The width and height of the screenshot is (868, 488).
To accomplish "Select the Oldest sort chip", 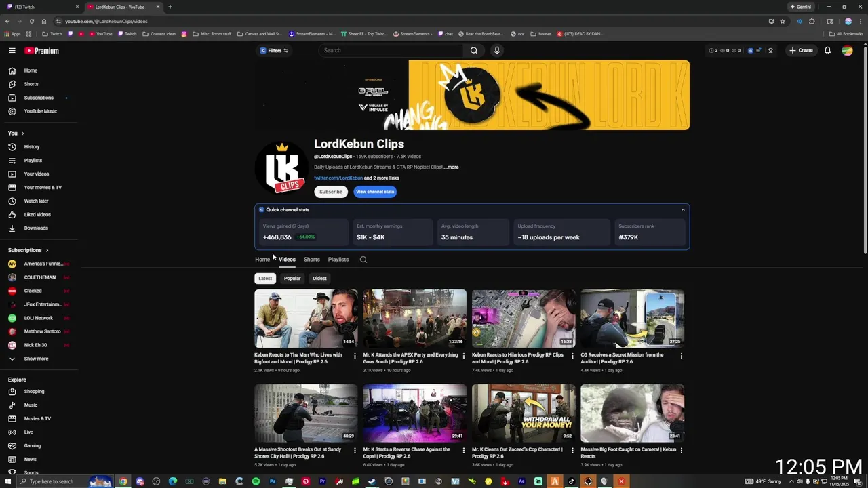I will click(x=319, y=278).
